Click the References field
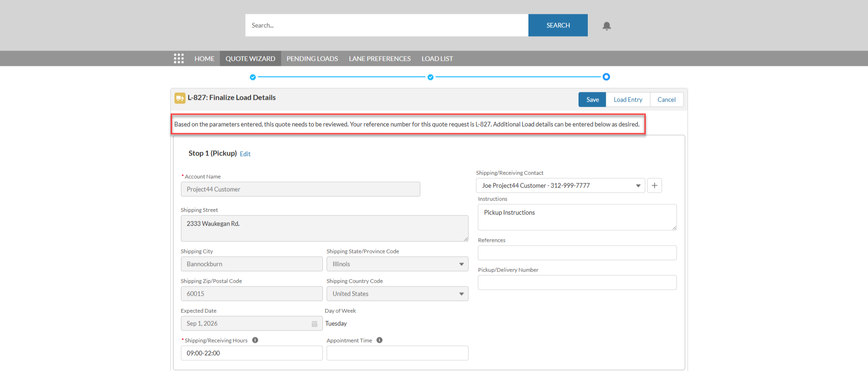The height and width of the screenshot is (371, 868). point(577,253)
